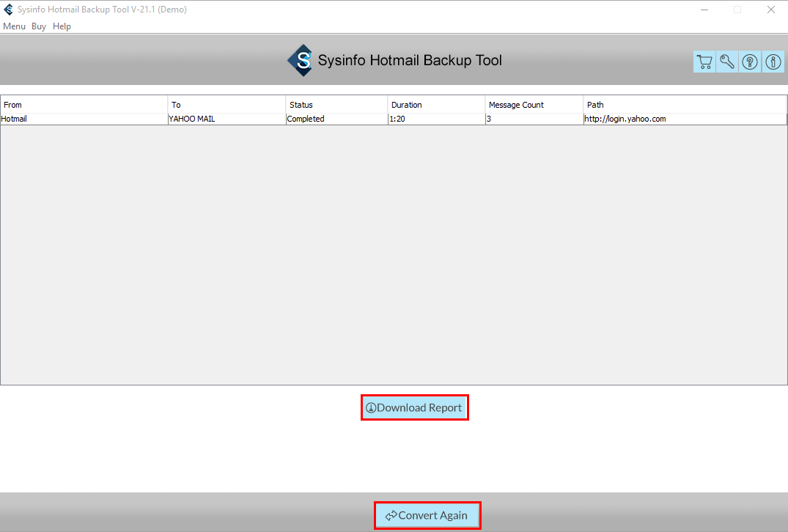
Task: Click the app icon in title bar
Action: [x=9, y=10]
